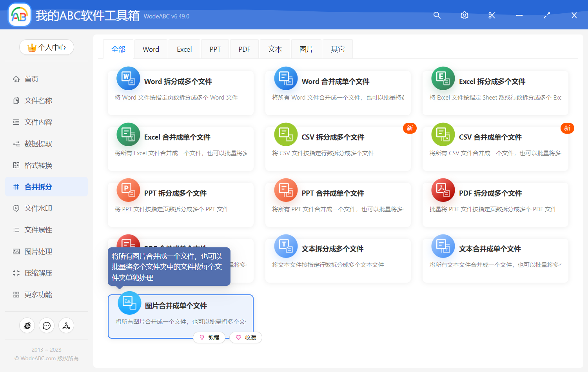Switch to the Excel tab
588x372 pixels.
click(x=184, y=49)
